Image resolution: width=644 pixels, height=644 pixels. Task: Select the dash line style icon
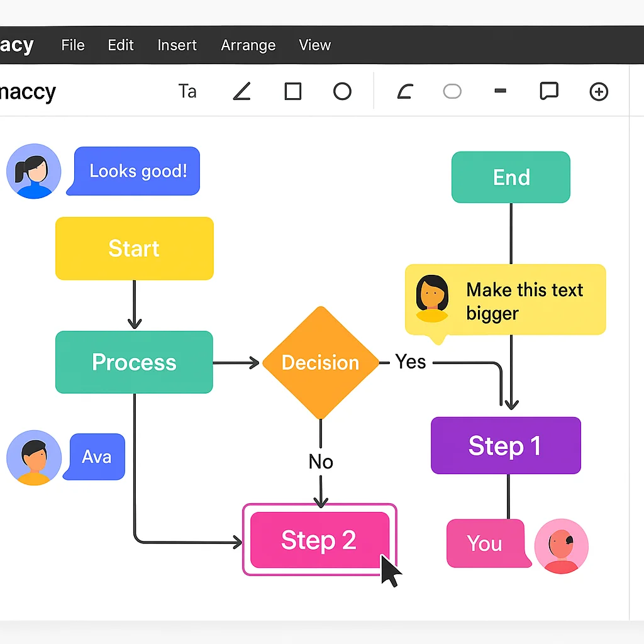(500, 91)
